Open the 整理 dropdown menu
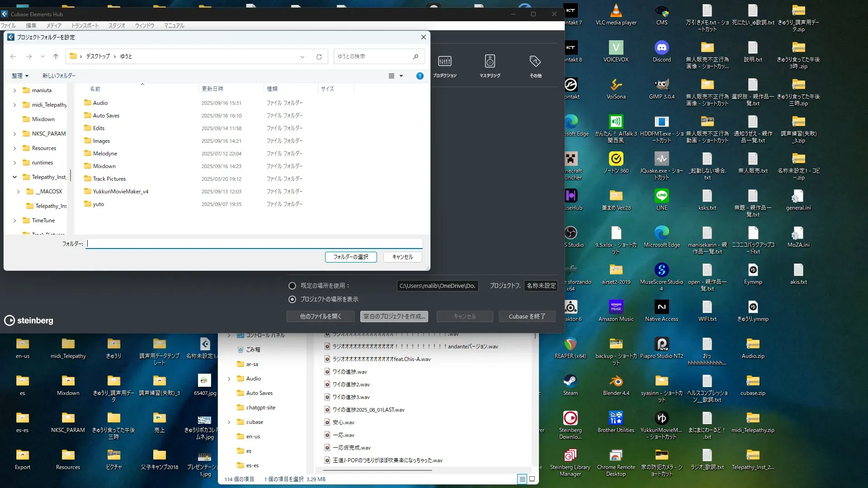The image size is (868, 488). click(x=20, y=76)
